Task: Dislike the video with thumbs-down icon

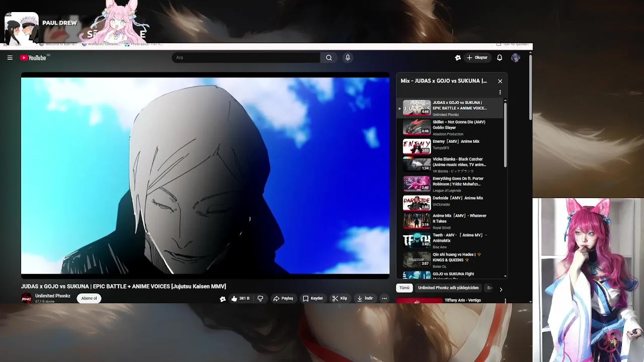Action: tap(260, 299)
